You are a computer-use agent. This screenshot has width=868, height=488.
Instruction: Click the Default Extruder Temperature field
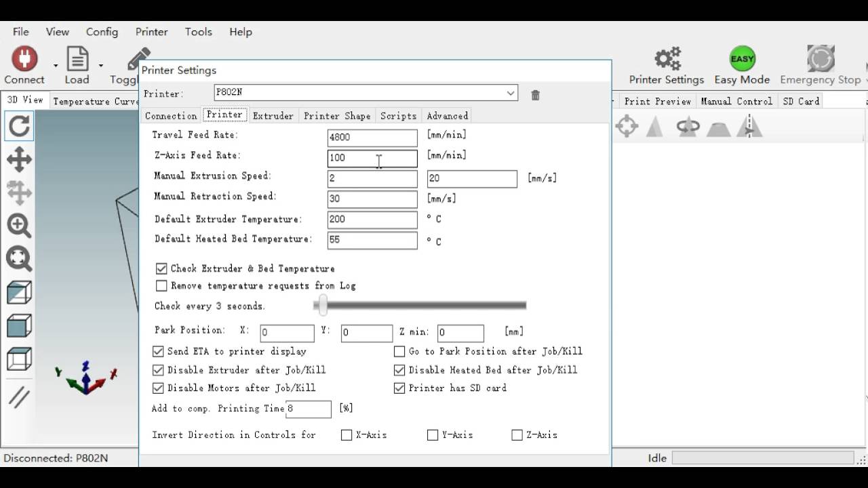pos(372,220)
